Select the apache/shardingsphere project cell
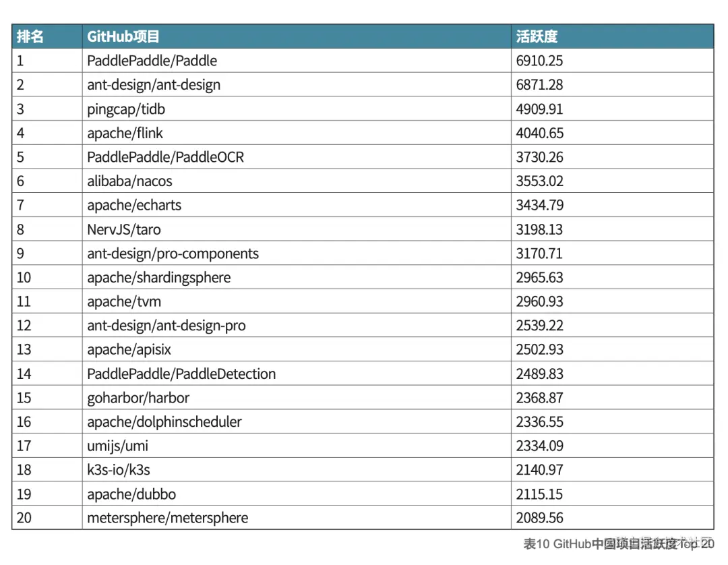 [x=297, y=277]
